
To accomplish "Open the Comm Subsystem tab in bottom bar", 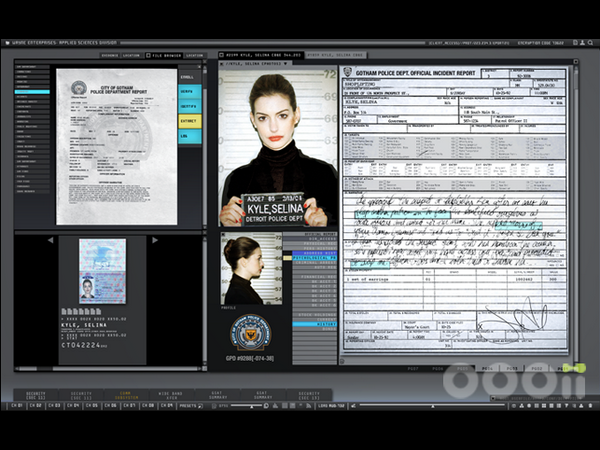I will (x=127, y=395).
